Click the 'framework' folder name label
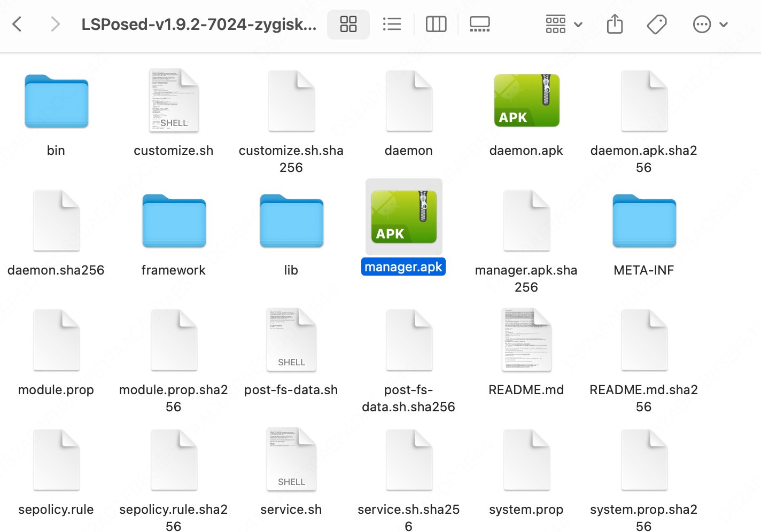 174,270
